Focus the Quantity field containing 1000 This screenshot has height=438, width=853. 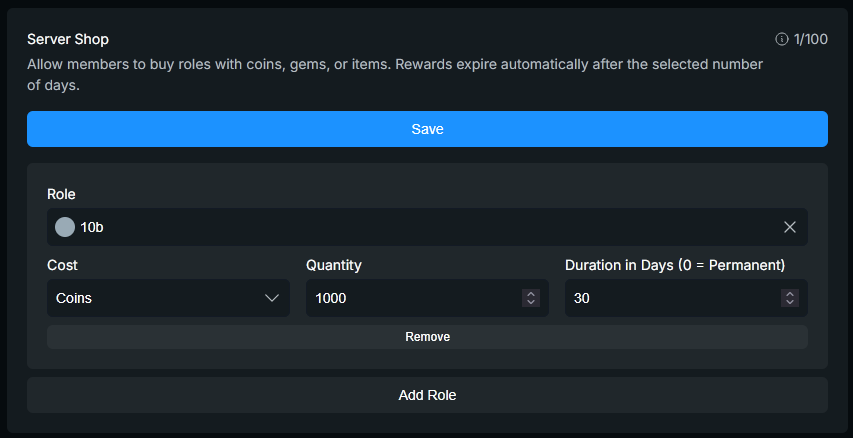(410, 298)
